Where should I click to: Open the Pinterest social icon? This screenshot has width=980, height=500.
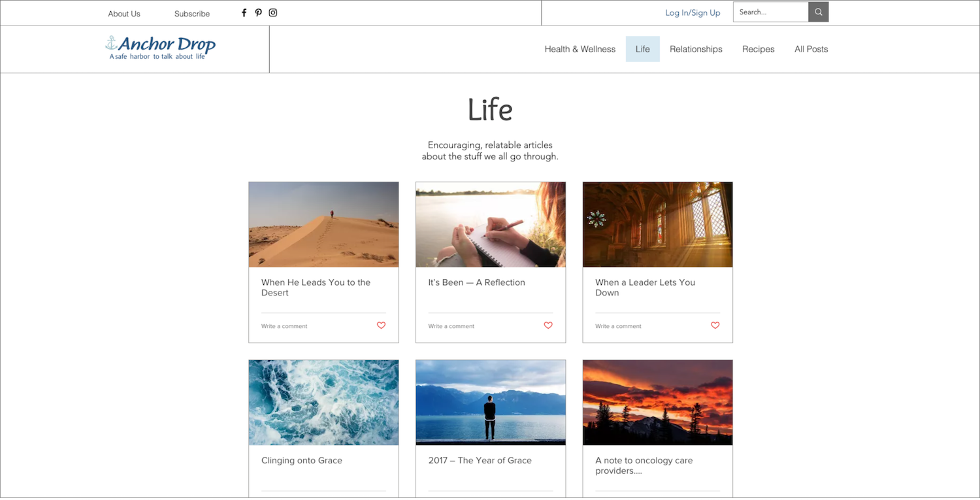(x=259, y=12)
